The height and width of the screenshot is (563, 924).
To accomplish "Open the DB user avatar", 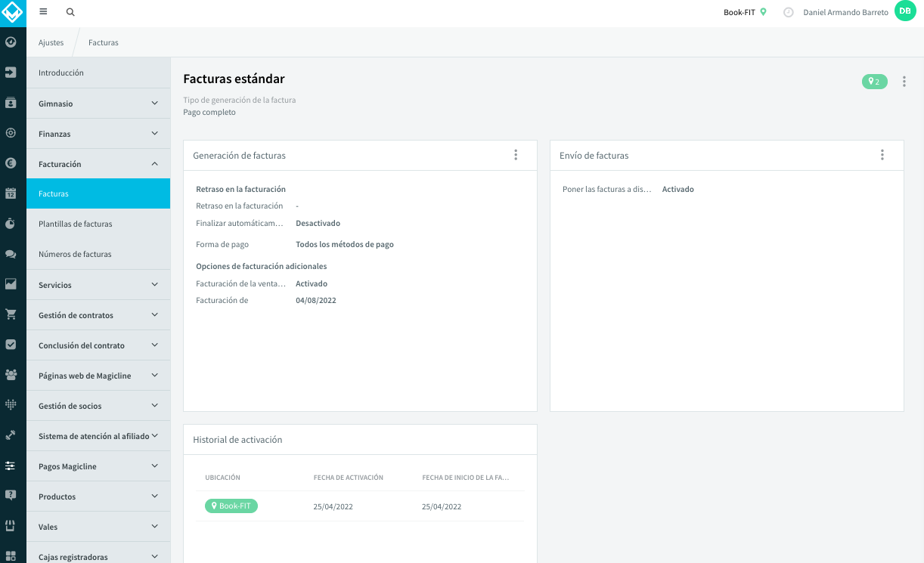I will pyautogui.click(x=905, y=11).
